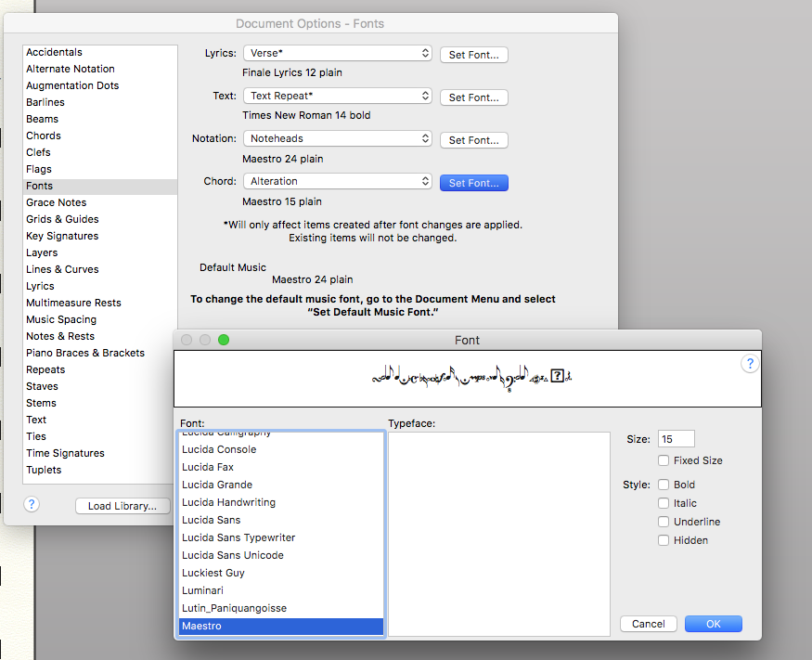Image resolution: width=812 pixels, height=660 pixels.
Task: Enable the Fixed Size checkbox
Action: coord(664,460)
